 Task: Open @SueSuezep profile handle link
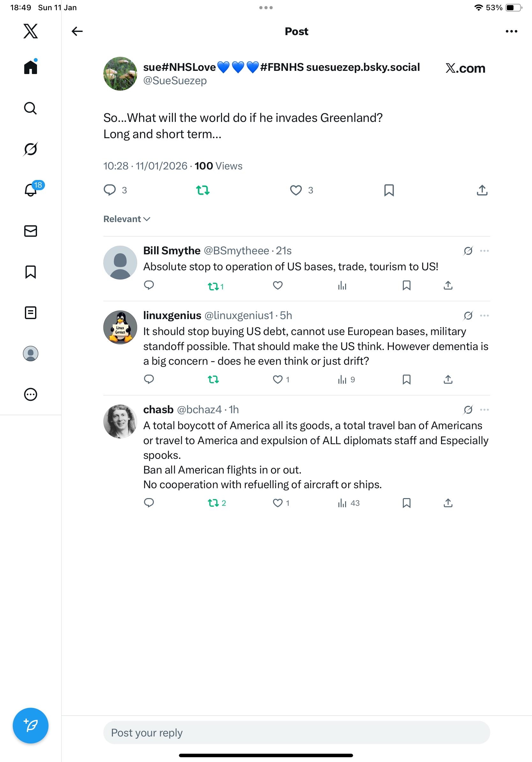coord(175,81)
